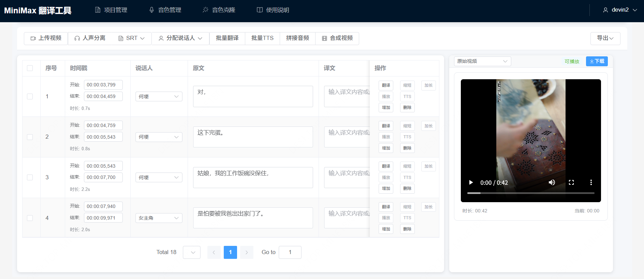This screenshot has height=279, width=644.
Task: Click the start time field 00:00:03,799
Action: [103, 85]
